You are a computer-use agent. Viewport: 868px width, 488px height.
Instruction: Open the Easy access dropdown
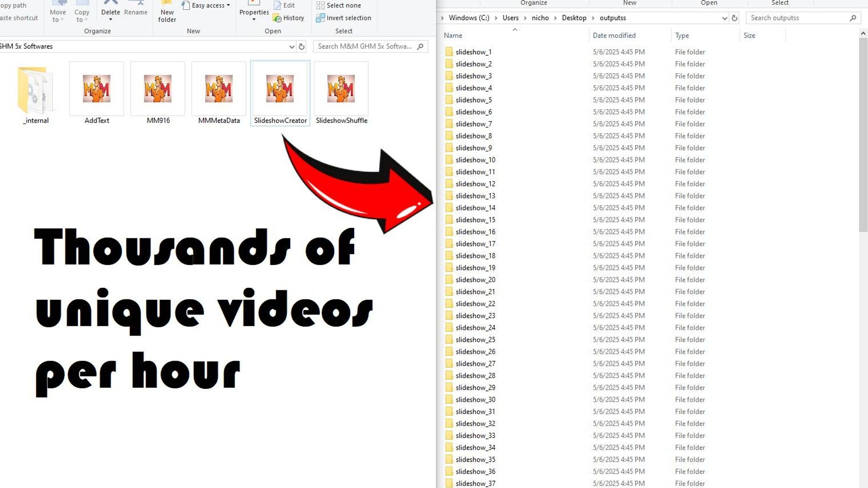click(x=206, y=5)
